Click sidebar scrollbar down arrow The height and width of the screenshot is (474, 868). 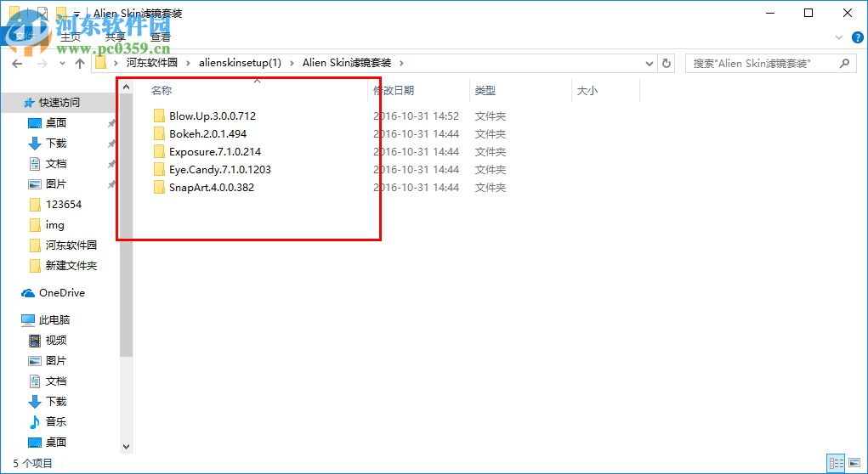126,447
